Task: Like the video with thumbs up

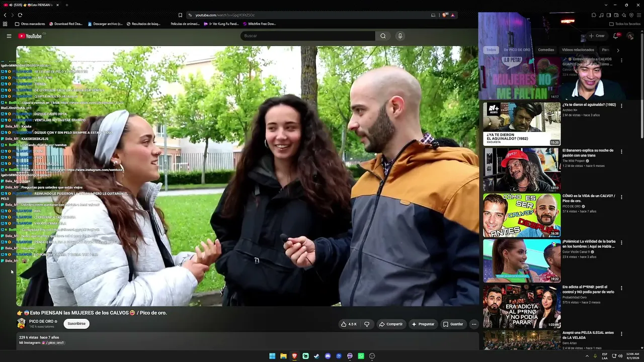Action: coord(349,324)
